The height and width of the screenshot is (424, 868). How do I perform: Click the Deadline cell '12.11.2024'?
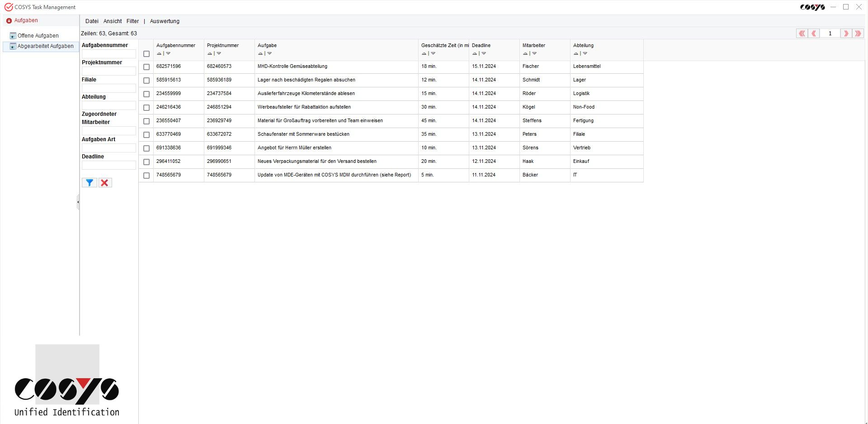coord(484,162)
